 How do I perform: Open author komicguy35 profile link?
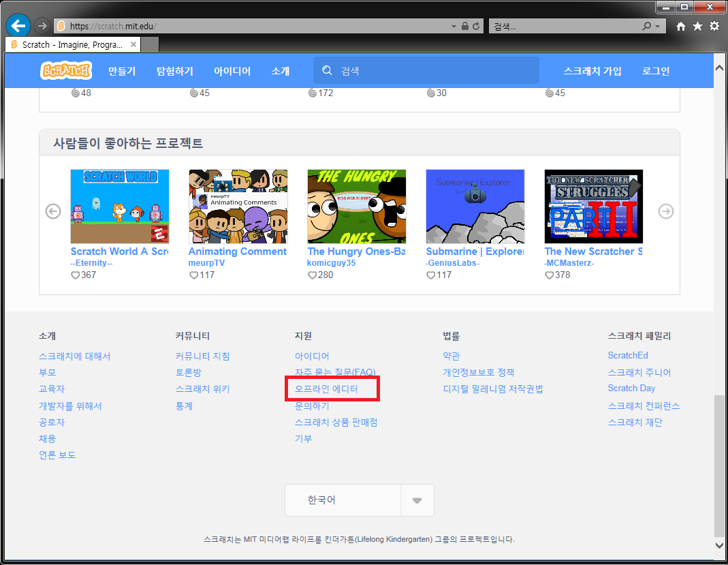[x=332, y=263]
